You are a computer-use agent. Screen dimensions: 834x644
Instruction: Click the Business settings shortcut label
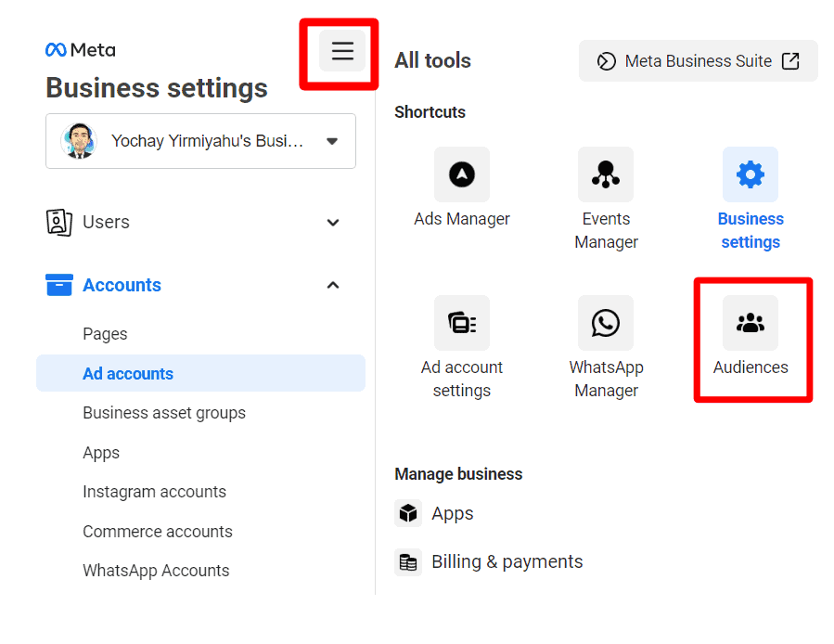pos(751,230)
